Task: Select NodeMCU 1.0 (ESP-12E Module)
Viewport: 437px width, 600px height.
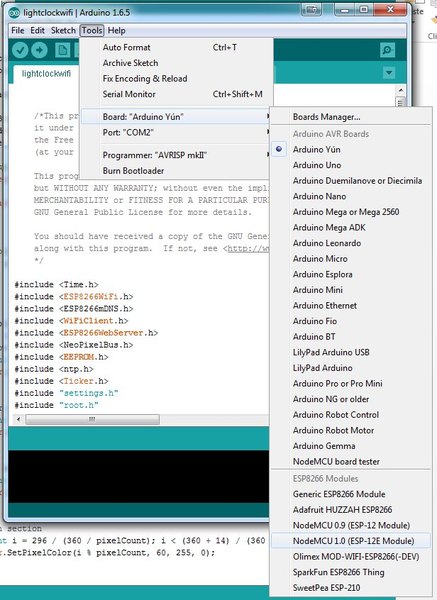Action: [351, 541]
